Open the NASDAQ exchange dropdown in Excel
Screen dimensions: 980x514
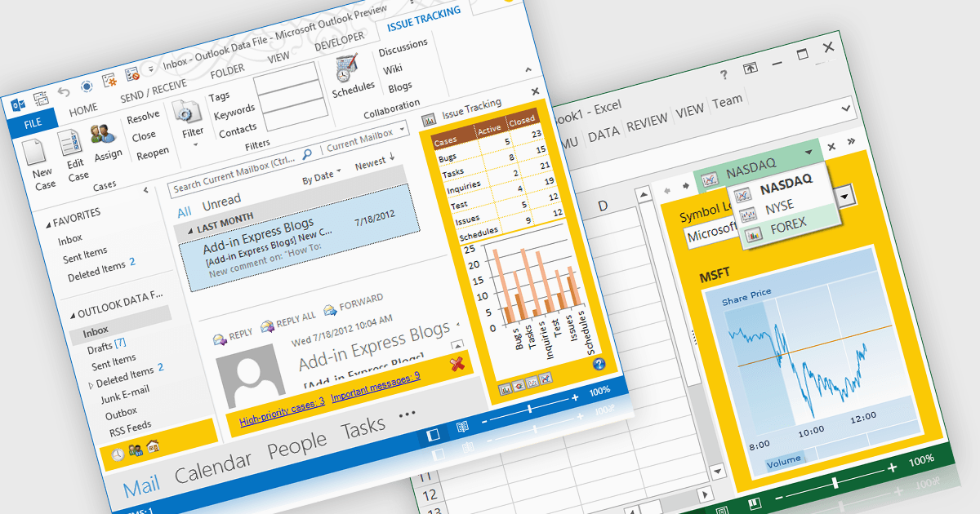pos(808,153)
